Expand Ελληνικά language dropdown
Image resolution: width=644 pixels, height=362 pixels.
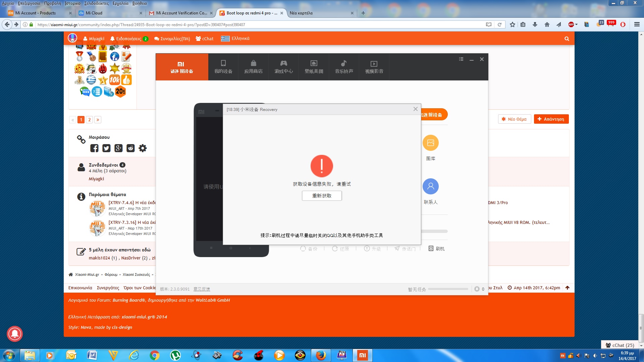click(x=235, y=39)
